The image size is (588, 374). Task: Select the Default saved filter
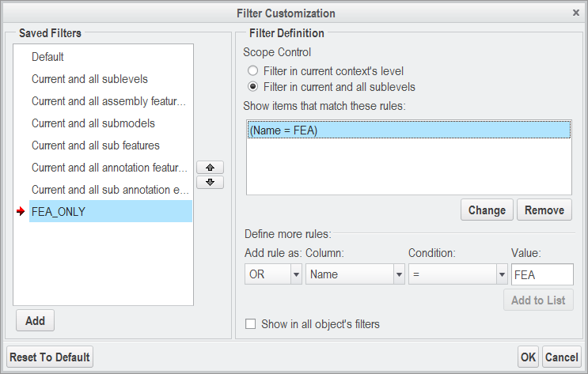tap(47, 57)
